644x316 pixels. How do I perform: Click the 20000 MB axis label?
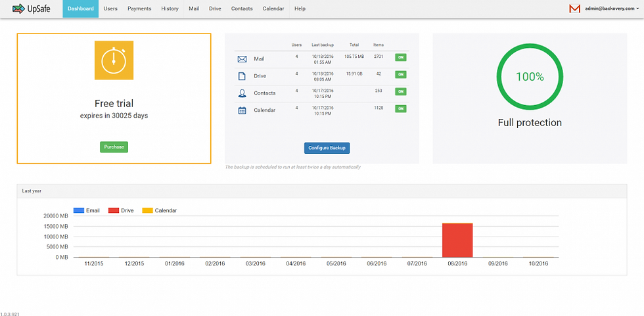pyautogui.click(x=55, y=216)
